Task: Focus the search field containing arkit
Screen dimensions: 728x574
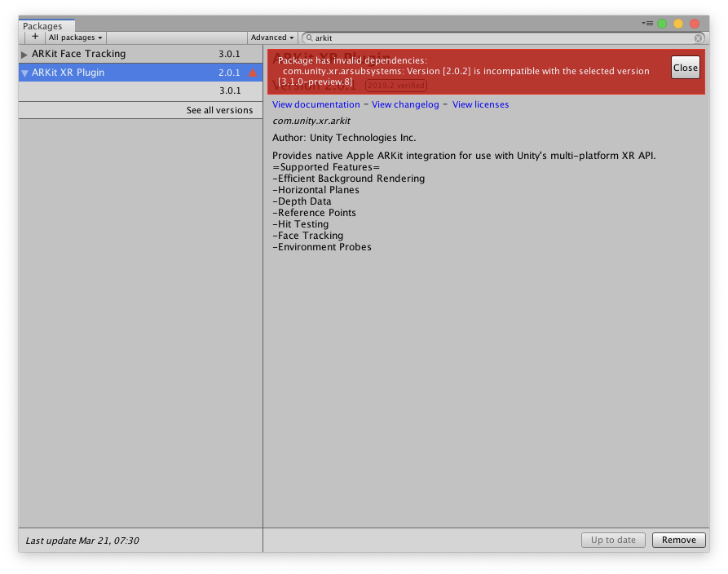Action: (503, 38)
